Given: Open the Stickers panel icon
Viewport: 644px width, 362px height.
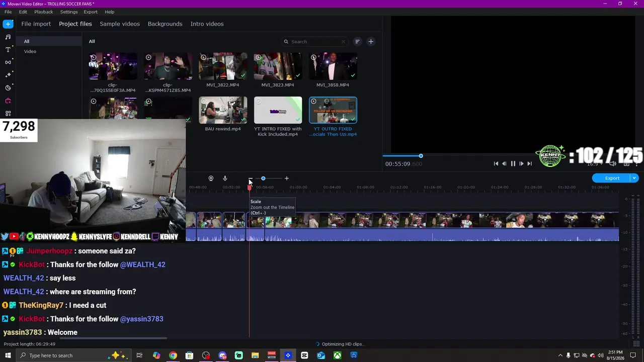Looking at the screenshot, I should [x=8, y=87].
